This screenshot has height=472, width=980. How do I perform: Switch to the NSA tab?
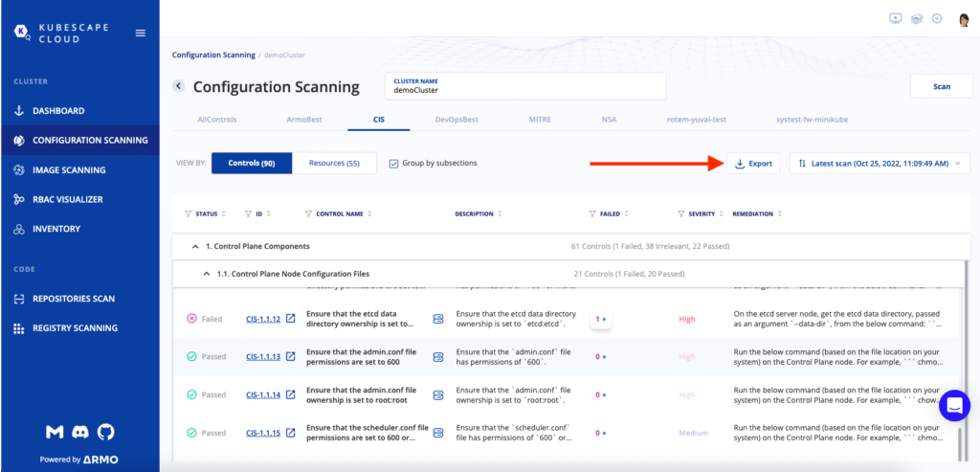tap(609, 120)
